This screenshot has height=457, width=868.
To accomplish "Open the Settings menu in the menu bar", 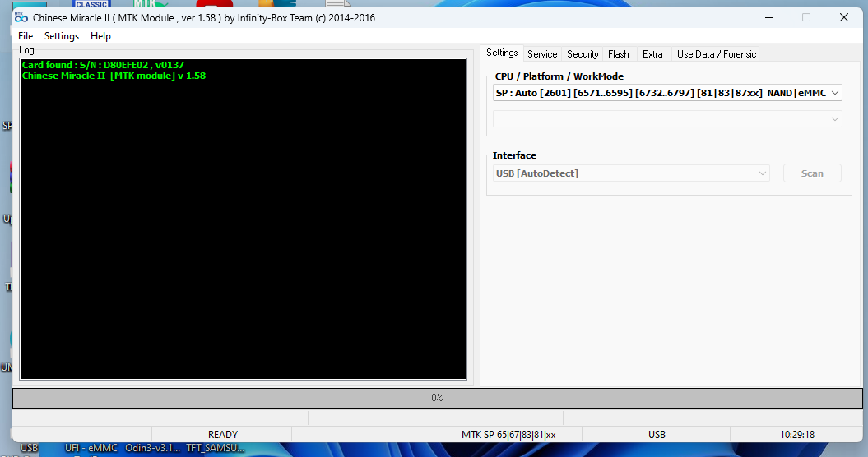I will [62, 36].
